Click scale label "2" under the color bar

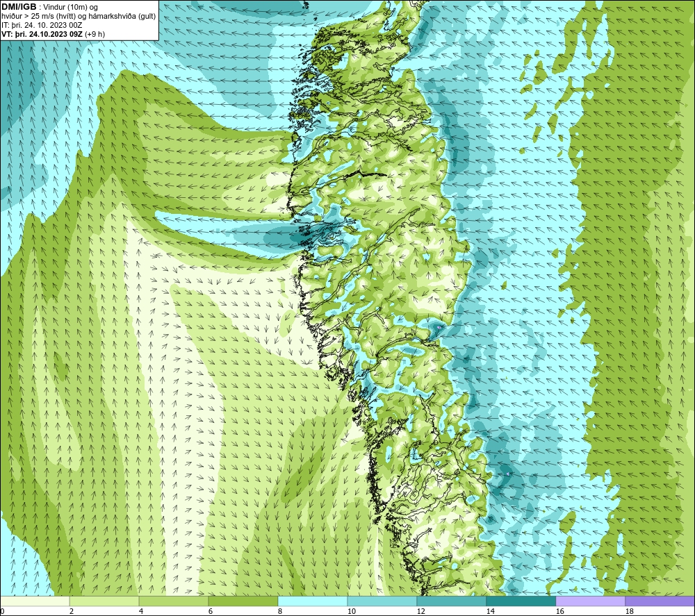72,612
